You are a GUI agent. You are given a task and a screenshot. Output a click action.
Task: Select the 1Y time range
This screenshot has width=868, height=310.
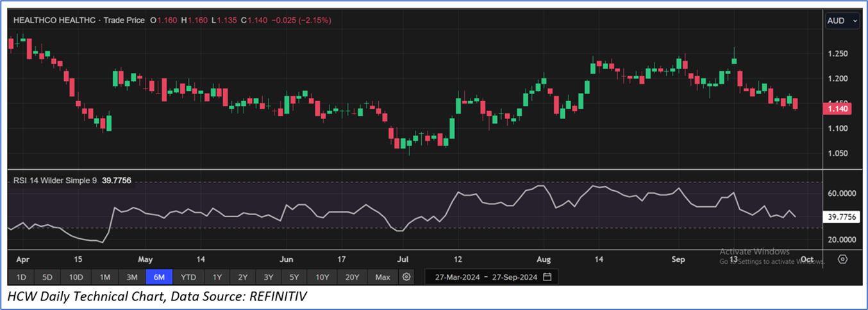point(217,277)
